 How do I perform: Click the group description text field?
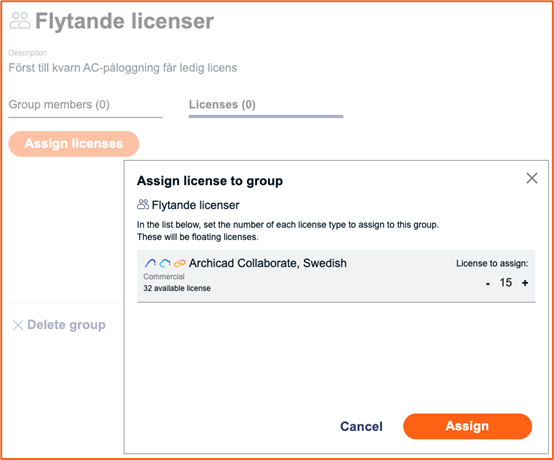tap(123, 67)
